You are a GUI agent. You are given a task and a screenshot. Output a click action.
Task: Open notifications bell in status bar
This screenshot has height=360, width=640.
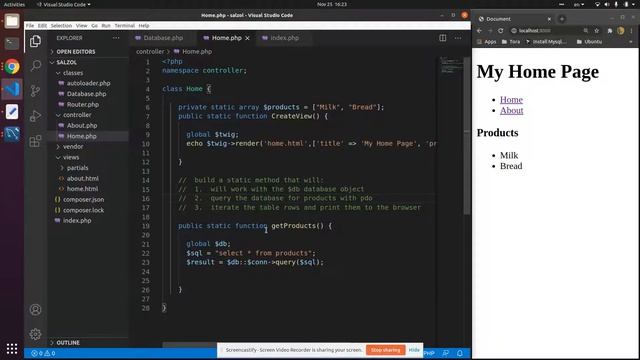(460, 353)
